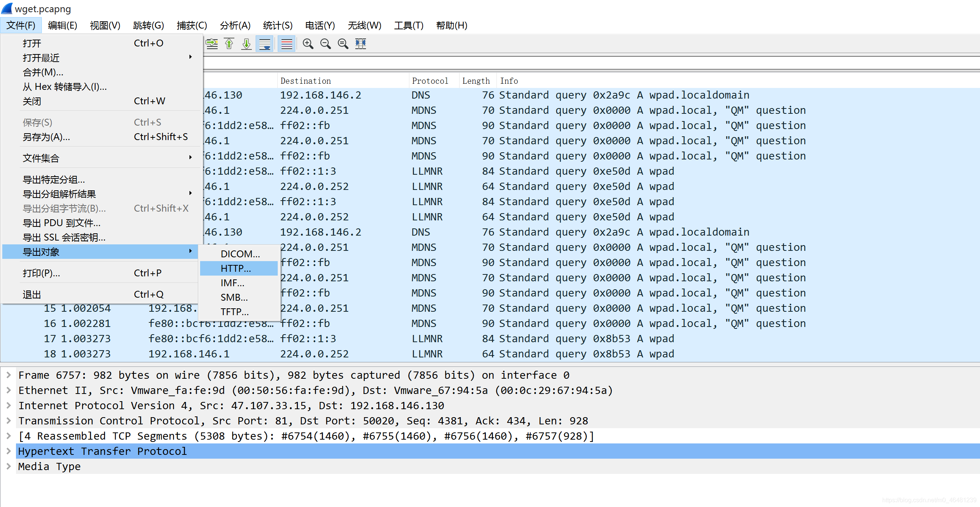Expand the Frame 6757 tree row
This screenshot has width=980, height=507.
click(8, 375)
